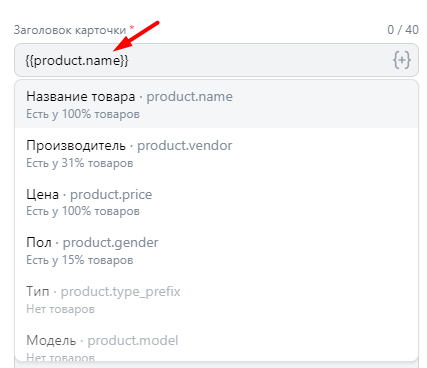Screen dimensions: 427x368
Task: Click the product.gender code text
Action: (x=111, y=243)
